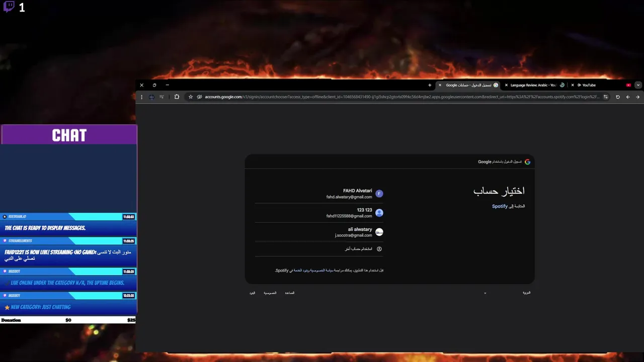The image size is (644, 362).
Task: Select use another account option
Action: [x=319, y=249]
